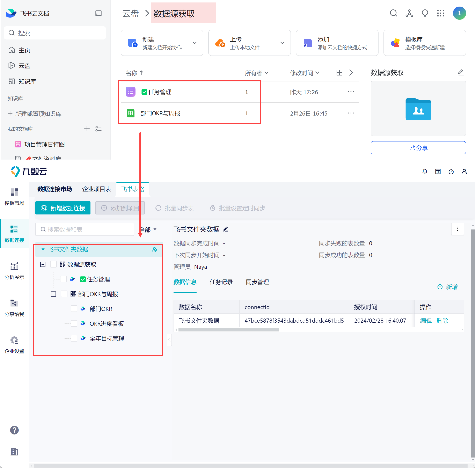The image size is (476, 468).
Task: Open the 模板库 card
Action: 424,43
